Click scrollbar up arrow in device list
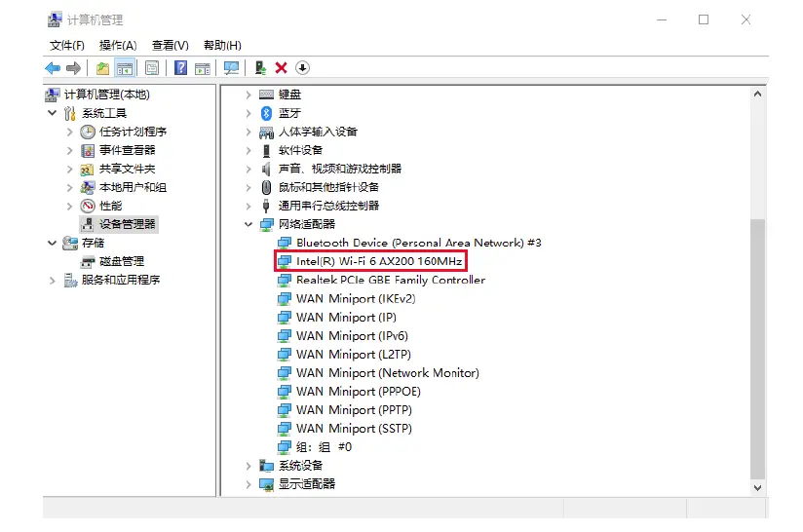 click(757, 95)
